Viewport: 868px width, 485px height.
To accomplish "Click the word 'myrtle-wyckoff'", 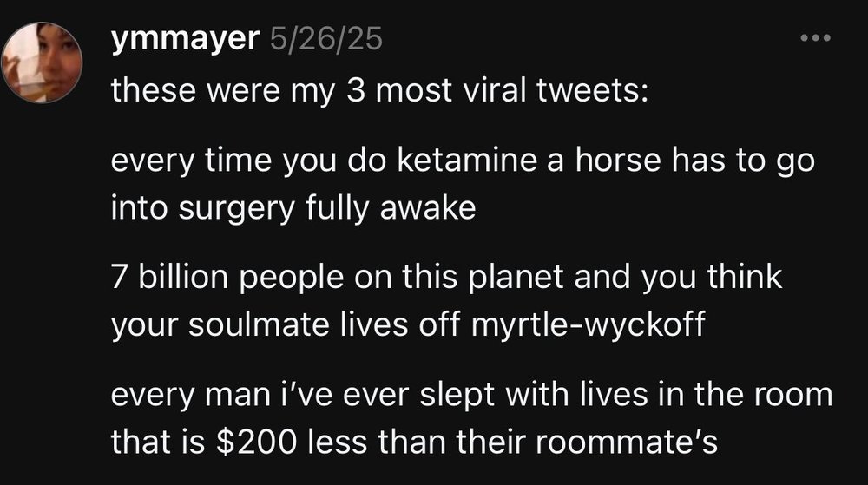I will [589, 324].
